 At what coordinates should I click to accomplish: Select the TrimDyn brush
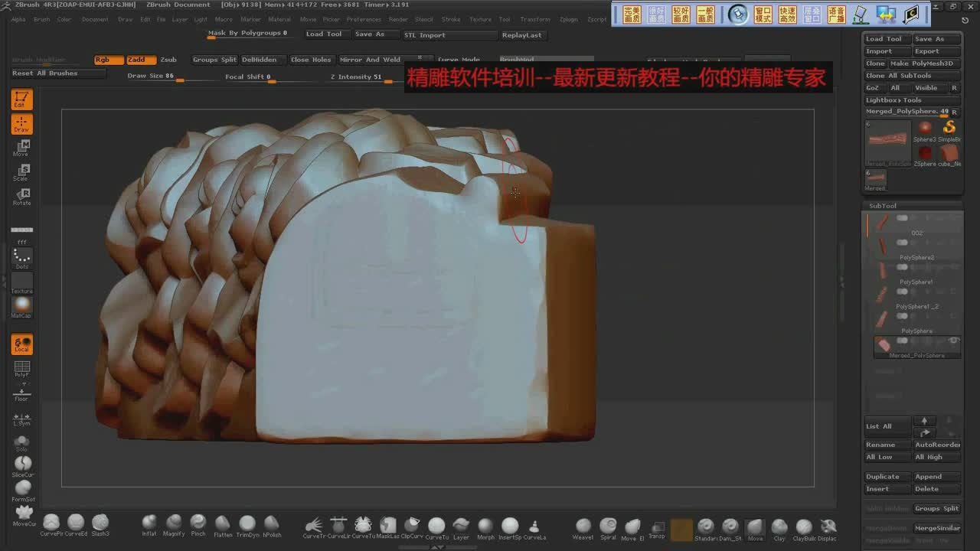click(x=247, y=526)
